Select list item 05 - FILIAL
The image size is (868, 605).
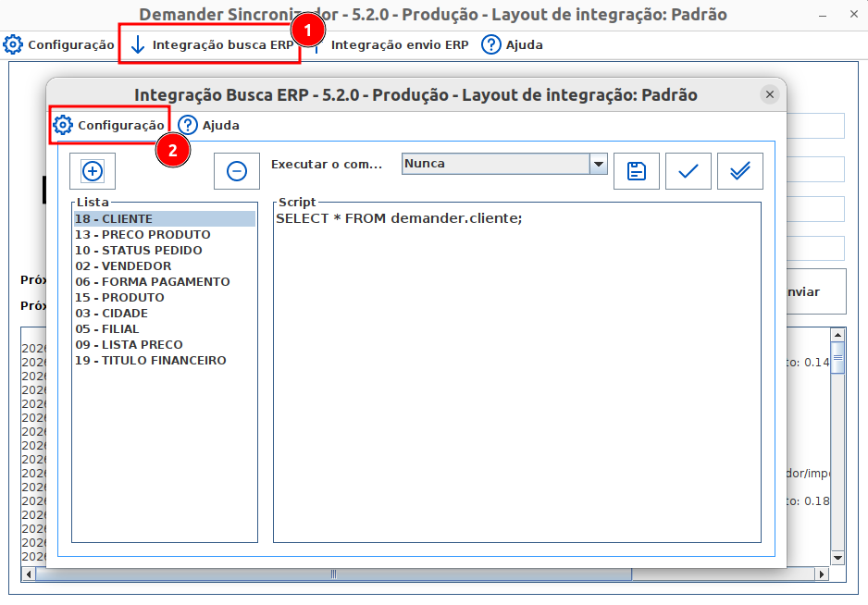click(165, 328)
